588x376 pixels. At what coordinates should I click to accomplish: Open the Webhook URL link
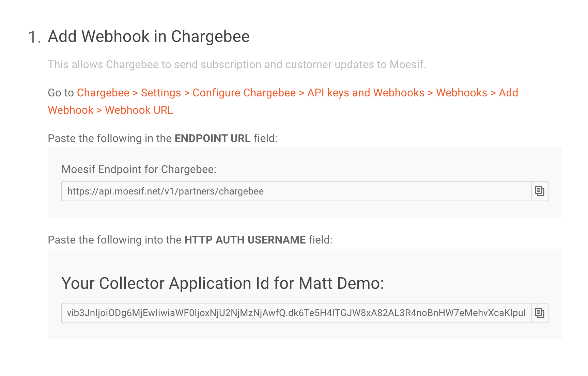click(x=139, y=110)
